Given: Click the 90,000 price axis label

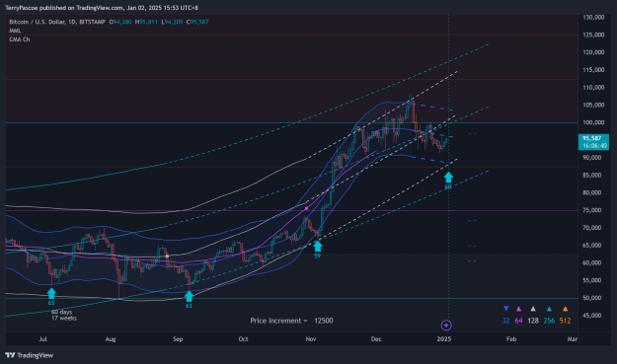Looking at the screenshot, I should click(x=591, y=158).
